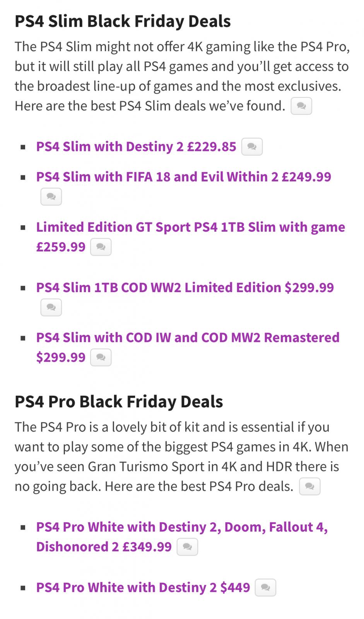Image resolution: width=364 pixels, height=619 pixels.
Task: Click comment icon next to COD IW $299.99
Action: pos(101,357)
